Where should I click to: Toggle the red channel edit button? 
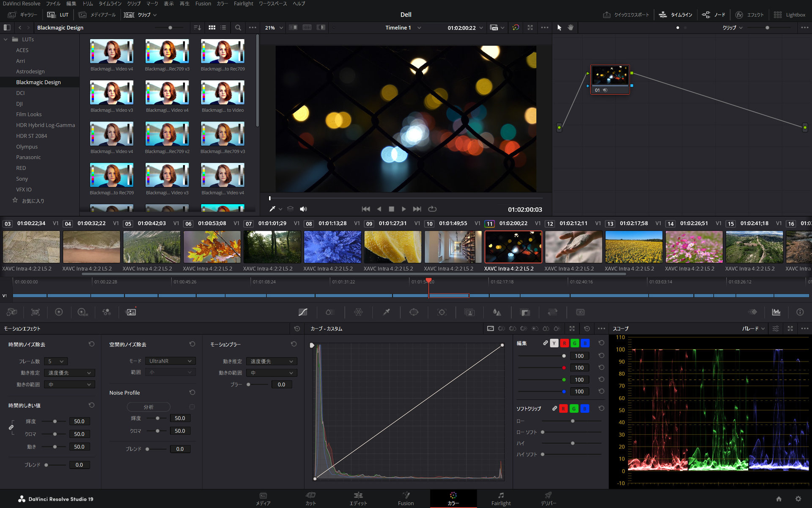[x=564, y=343]
